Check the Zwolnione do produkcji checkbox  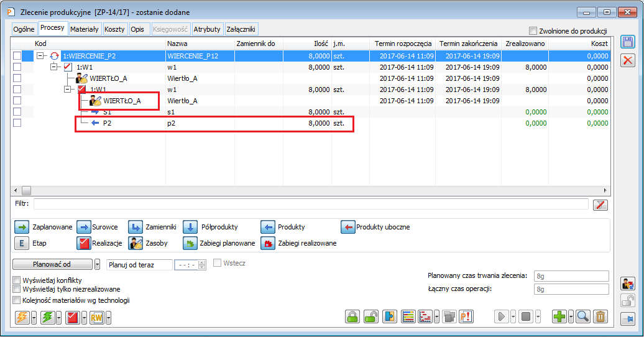[x=533, y=31]
